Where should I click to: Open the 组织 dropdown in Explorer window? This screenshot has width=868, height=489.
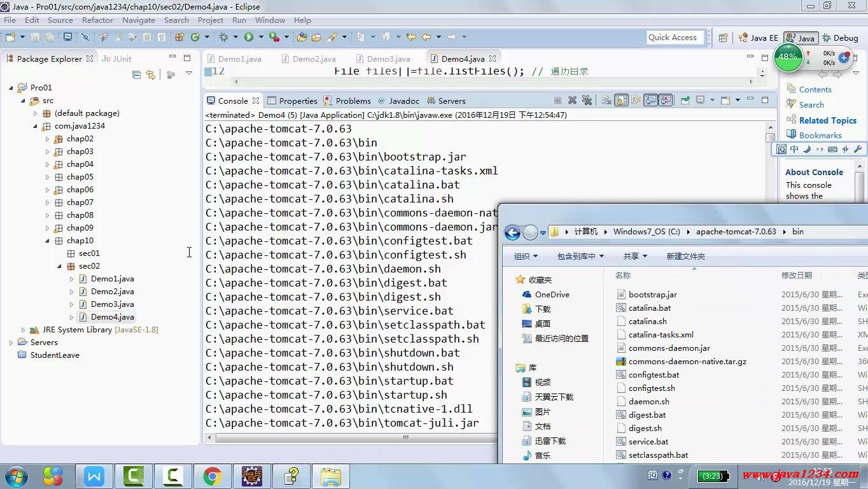[526, 256]
